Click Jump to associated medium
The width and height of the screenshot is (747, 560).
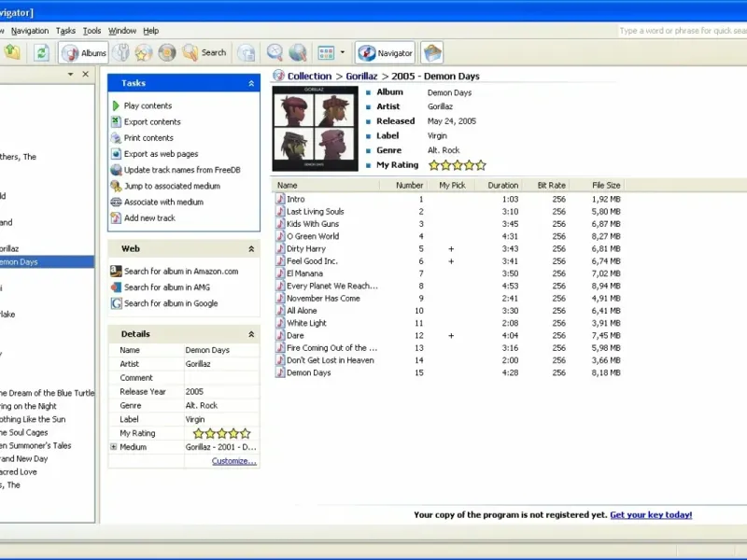click(x=165, y=186)
